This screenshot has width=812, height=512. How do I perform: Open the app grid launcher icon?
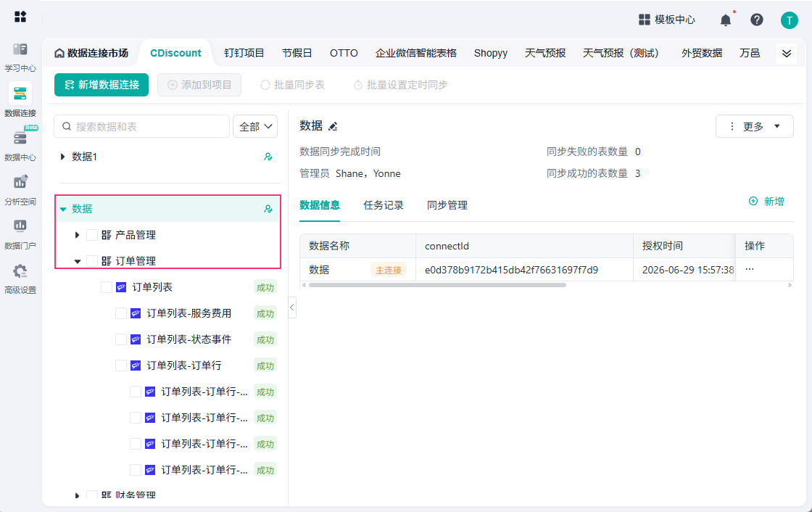click(x=20, y=17)
